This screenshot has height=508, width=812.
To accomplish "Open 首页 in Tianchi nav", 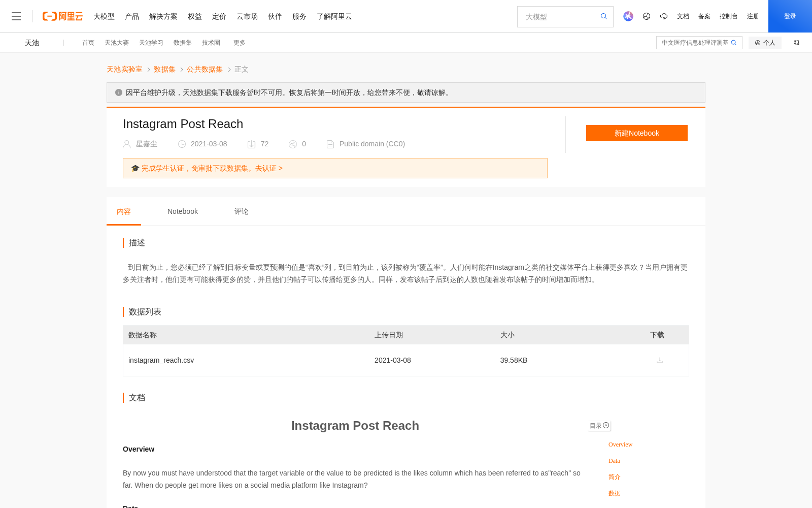I will (x=88, y=43).
